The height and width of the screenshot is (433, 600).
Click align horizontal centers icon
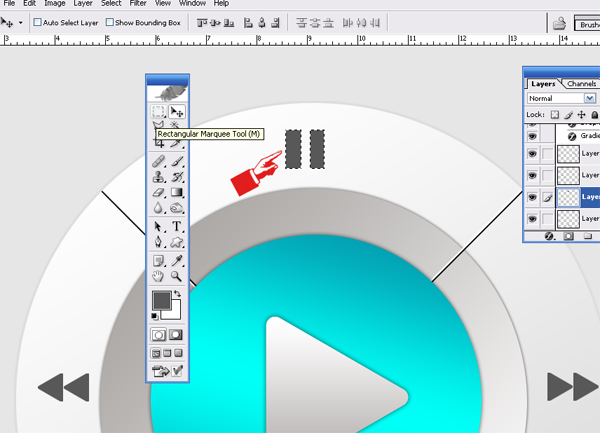(x=262, y=23)
